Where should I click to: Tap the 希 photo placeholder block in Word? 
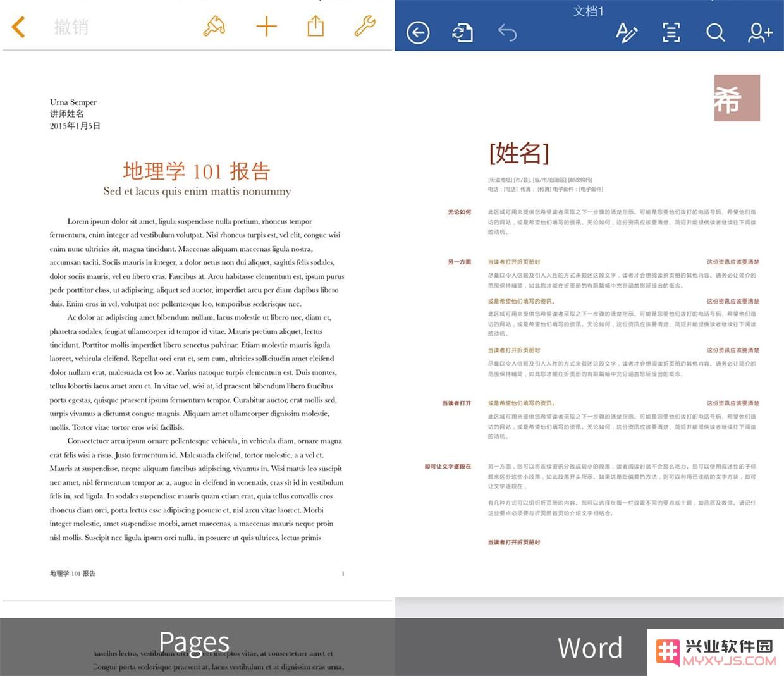[737, 98]
